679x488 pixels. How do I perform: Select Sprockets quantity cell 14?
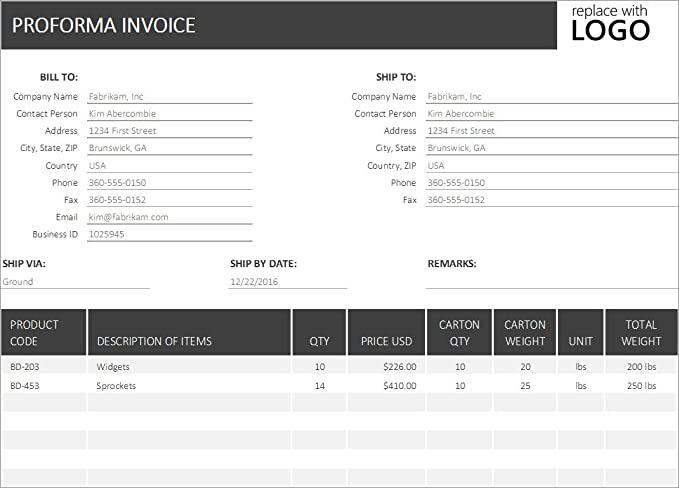point(319,385)
